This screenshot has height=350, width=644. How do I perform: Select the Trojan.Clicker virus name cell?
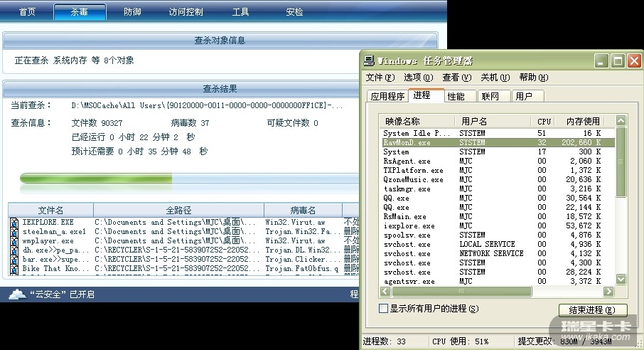coord(303,260)
